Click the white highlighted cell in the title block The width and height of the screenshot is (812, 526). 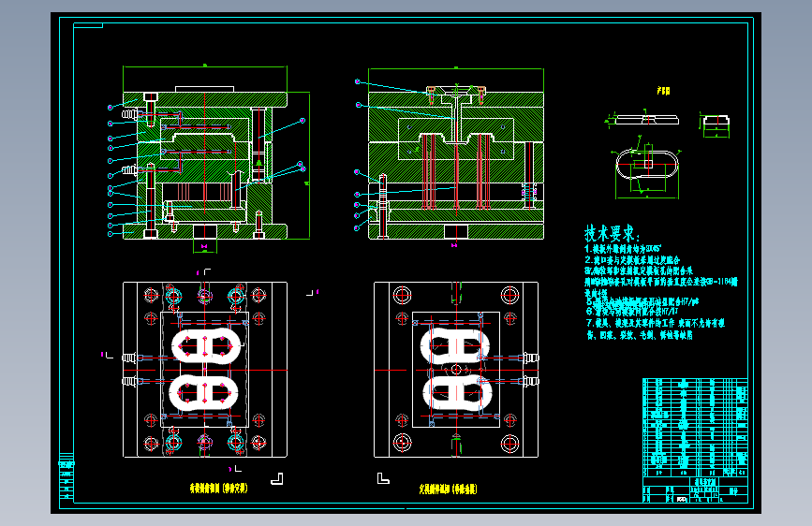(x=682, y=500)
